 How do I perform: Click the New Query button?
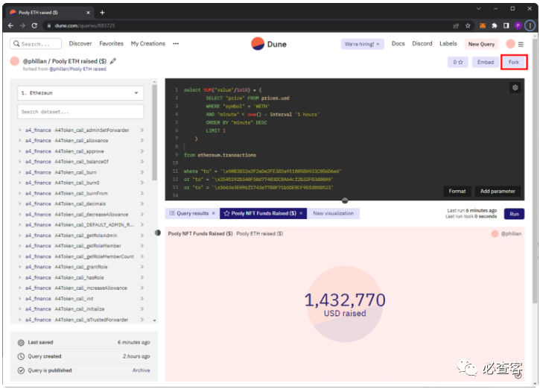[x=481, y=44]
